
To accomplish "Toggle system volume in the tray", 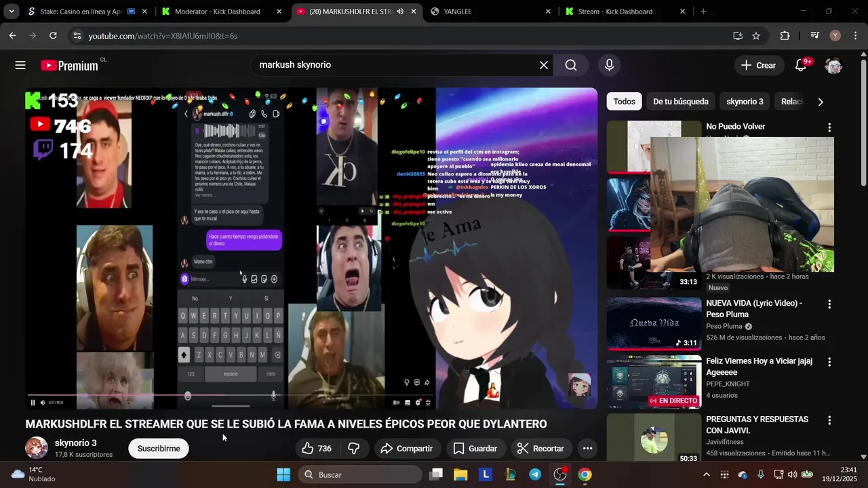I will [x=792, y=474].
